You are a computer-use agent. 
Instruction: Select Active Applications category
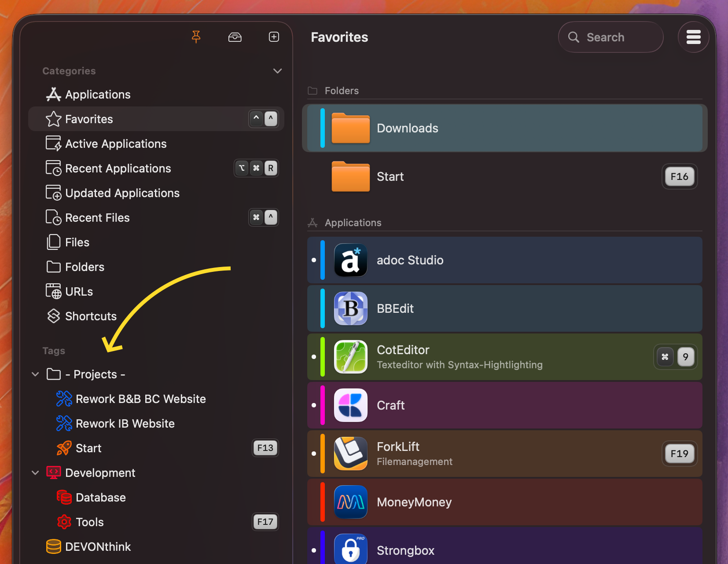[115, 144]
